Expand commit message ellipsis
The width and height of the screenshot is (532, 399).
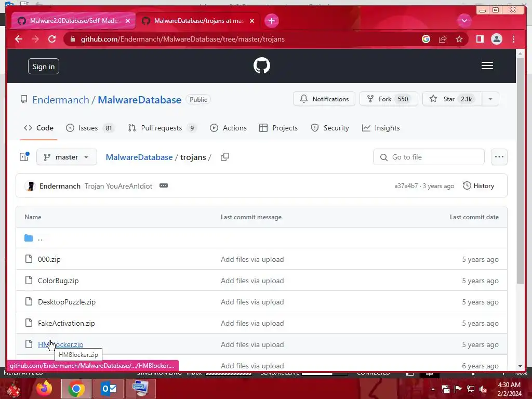(x=164, y=185)
